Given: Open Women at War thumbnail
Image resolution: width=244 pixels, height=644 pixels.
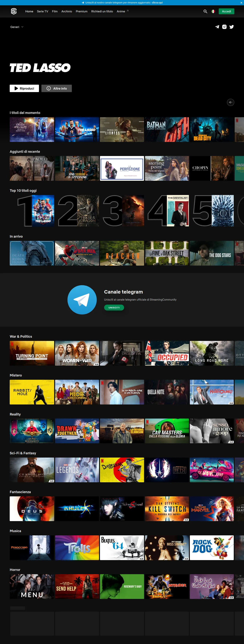Looking at the screenshot, I should pyautogui.click(x=77, y=353).
